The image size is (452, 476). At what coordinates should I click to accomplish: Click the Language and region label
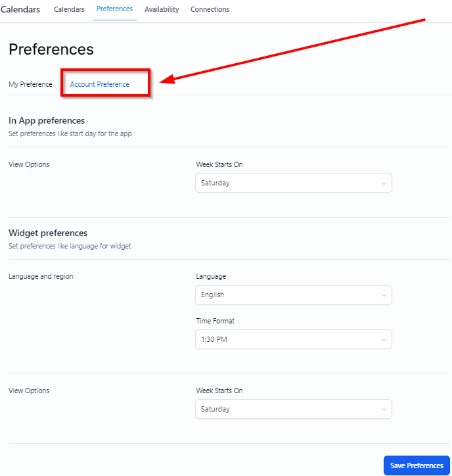click(x=41, y=276)
